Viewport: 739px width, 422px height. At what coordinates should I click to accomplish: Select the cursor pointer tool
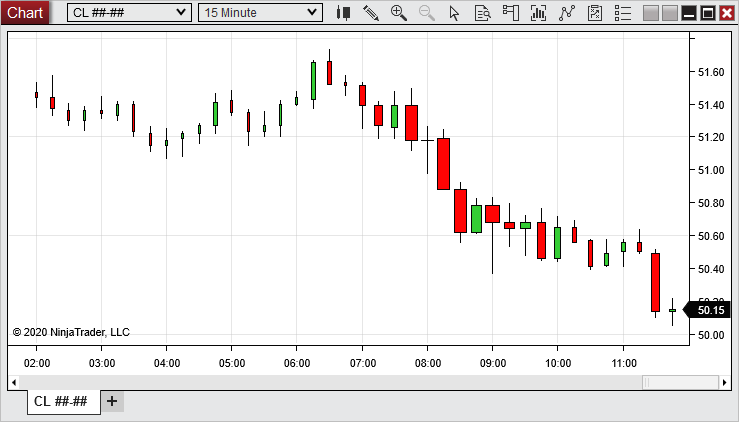455,13
